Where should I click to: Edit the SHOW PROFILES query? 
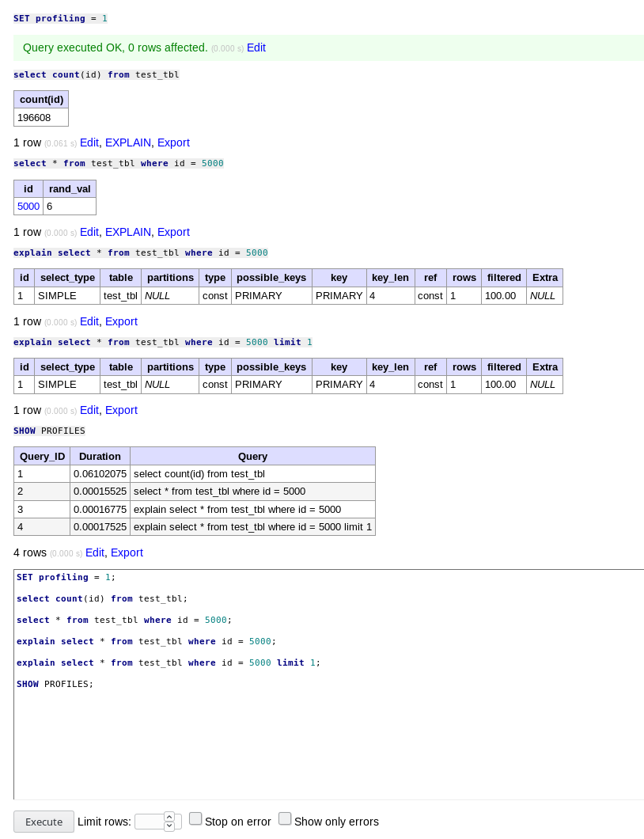(95, 552)
